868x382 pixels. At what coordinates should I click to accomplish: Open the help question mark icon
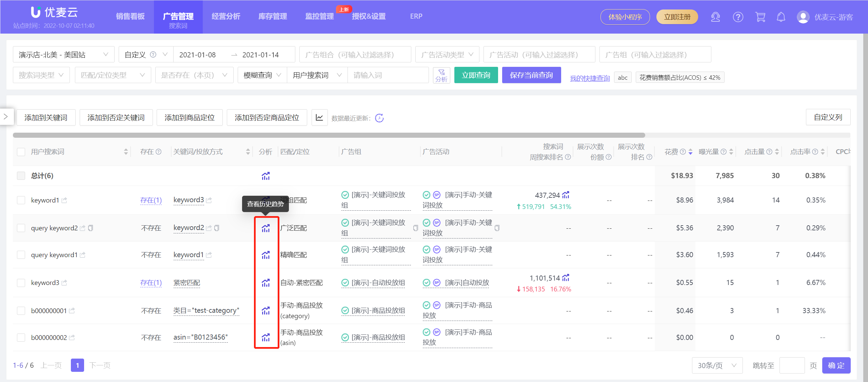coord(738,17)
